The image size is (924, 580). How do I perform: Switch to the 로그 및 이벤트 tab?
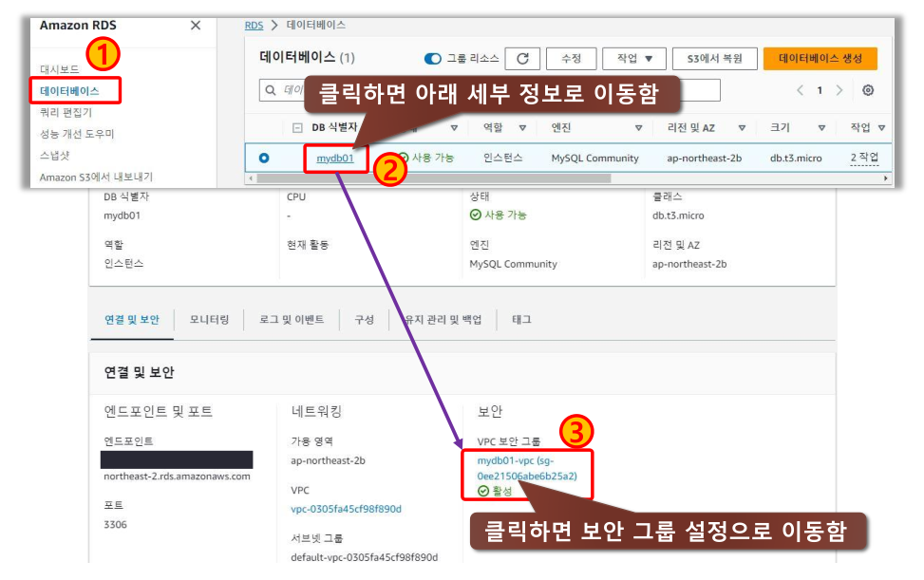pos(292,320)
